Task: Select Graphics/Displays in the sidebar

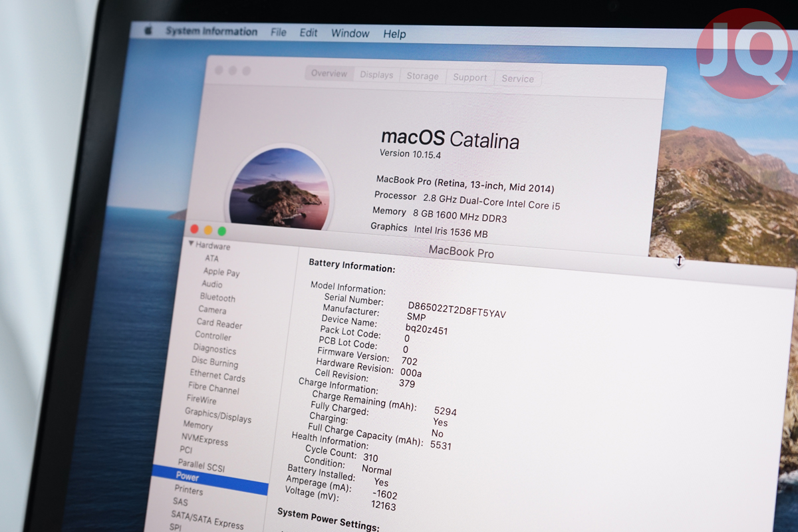Action: coord(217,416)
